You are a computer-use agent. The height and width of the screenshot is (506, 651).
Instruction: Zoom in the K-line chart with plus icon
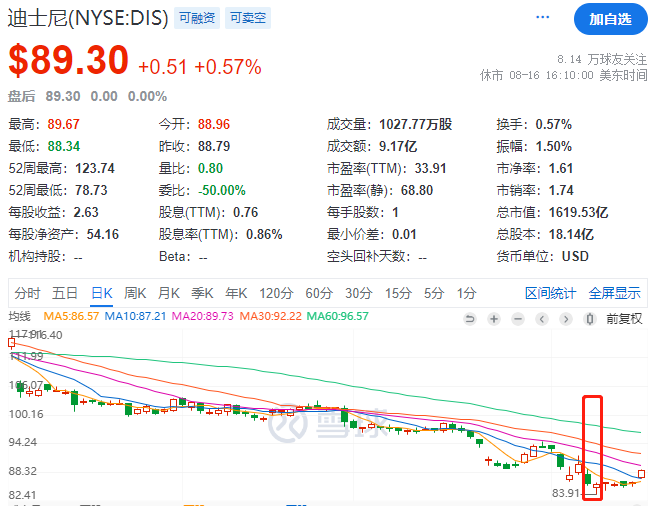coord(494,319)
